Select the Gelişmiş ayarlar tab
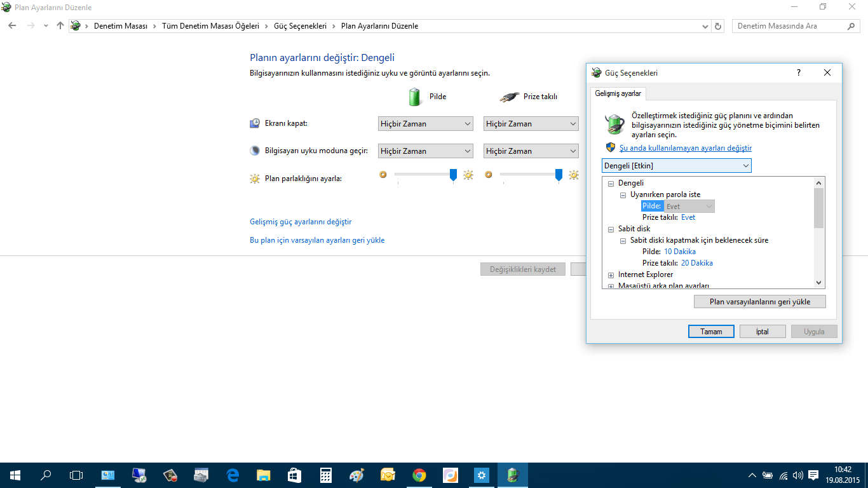This screenshot has width=868, height=488. tap(618, 93)
